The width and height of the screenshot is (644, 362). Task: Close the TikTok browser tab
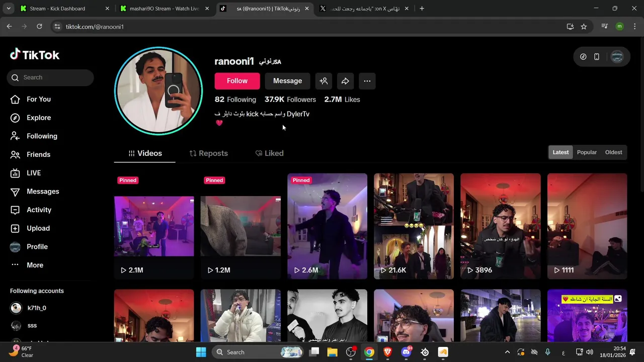click(307, 9)
